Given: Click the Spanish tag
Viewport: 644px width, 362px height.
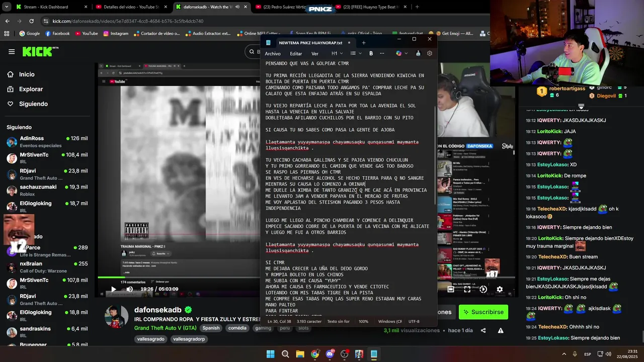Looking at the screenshot, I should [x=211, y=328].
